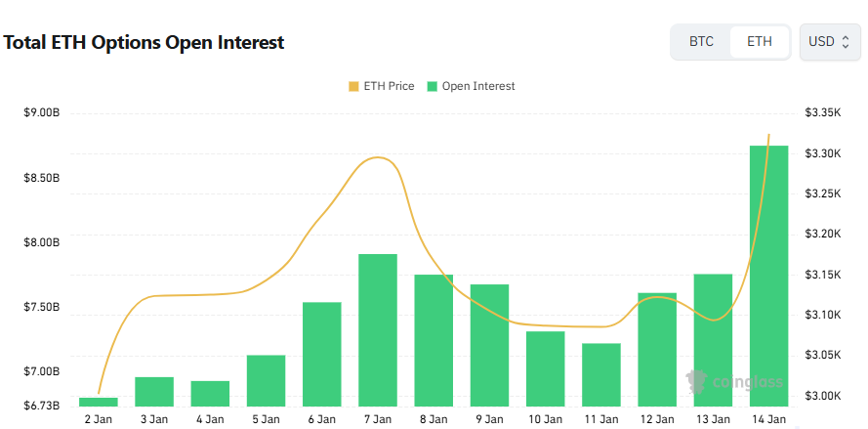
Task: Click the 9 Jan open interest bar
Action: click(x=489, y=345)
